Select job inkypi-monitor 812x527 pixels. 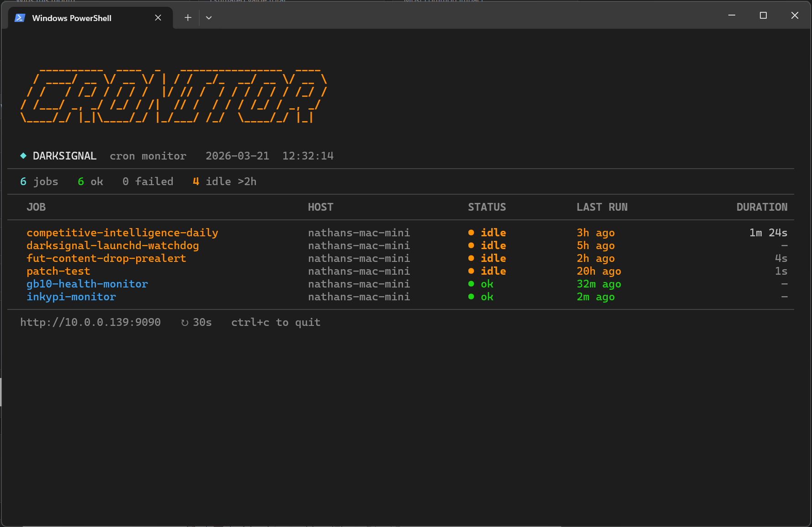tap(71, 297)
